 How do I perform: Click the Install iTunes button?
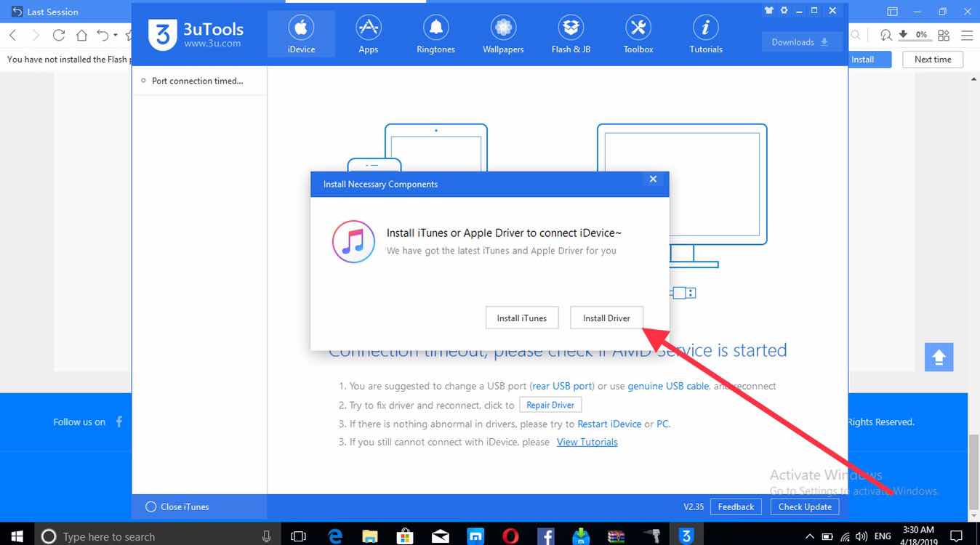point(522,318)
